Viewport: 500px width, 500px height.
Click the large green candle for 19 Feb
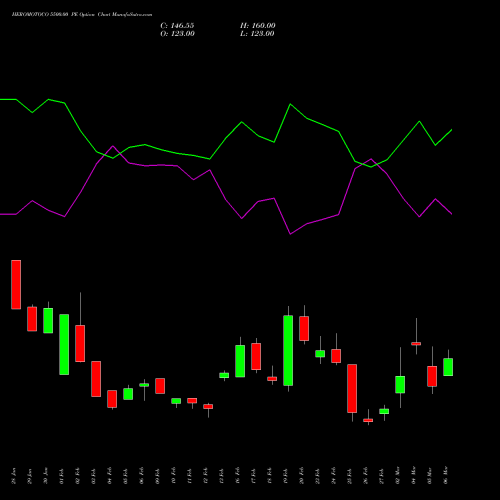[x=288, y=350]
